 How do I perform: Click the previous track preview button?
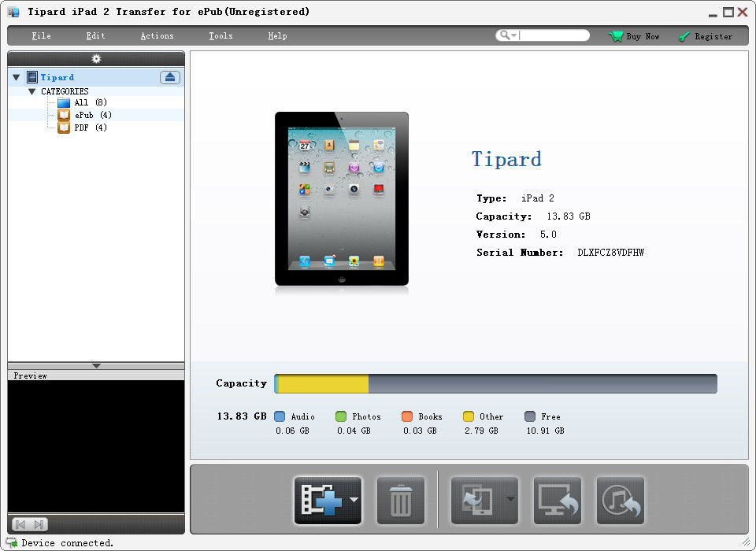point(20,524)
